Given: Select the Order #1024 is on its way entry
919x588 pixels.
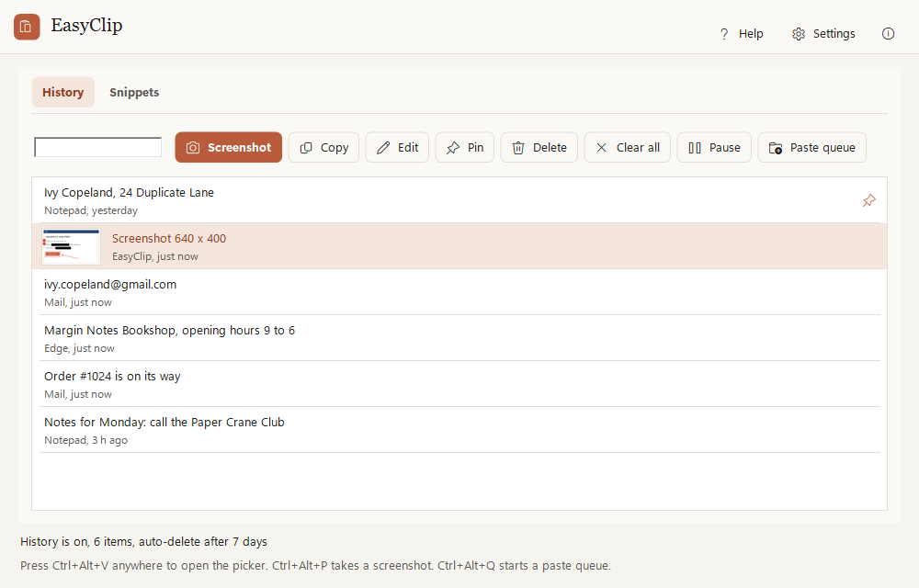Looking at the screenshot, I should pos(459,384).
